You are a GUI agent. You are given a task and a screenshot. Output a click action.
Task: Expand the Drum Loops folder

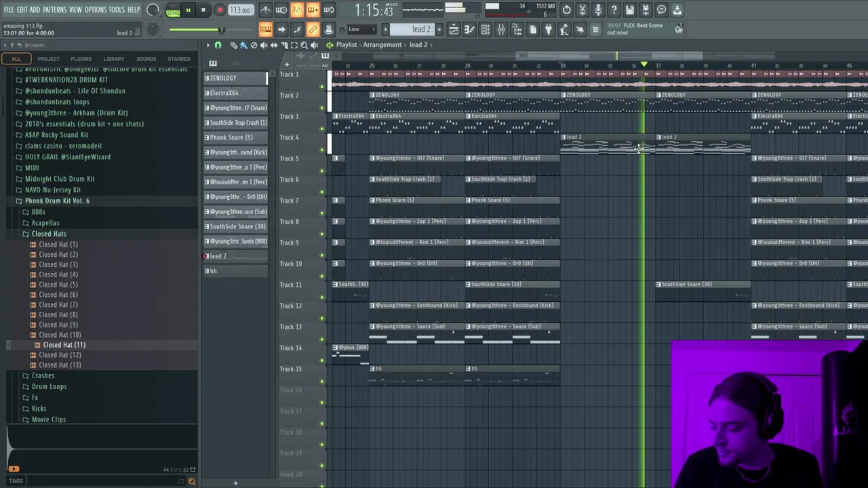[x=49, y=386]
